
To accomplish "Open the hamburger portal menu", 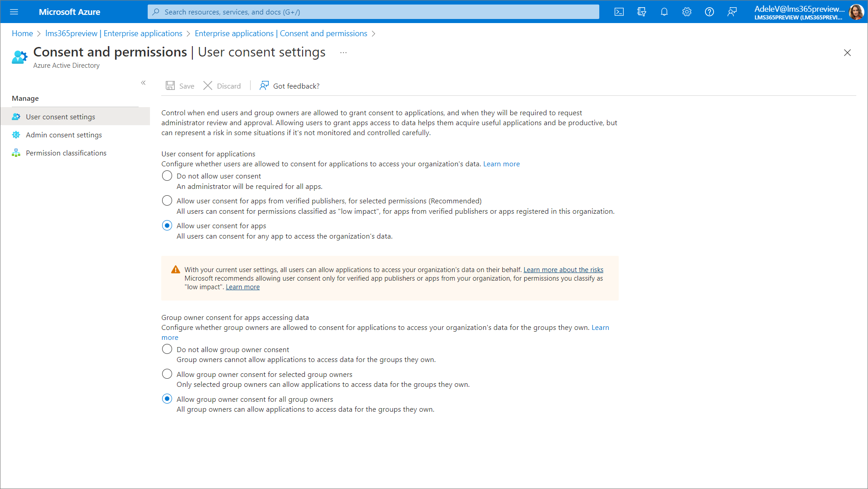I will point(14,12).
